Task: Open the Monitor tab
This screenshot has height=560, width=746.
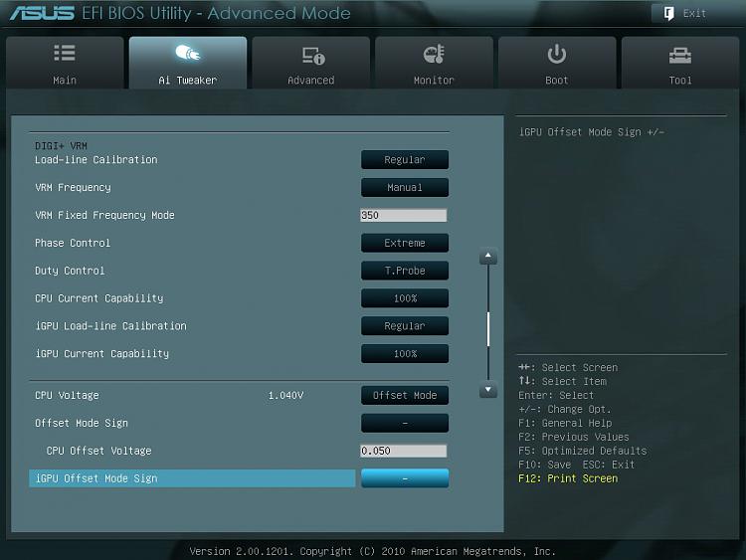Action: coord(434,63)
